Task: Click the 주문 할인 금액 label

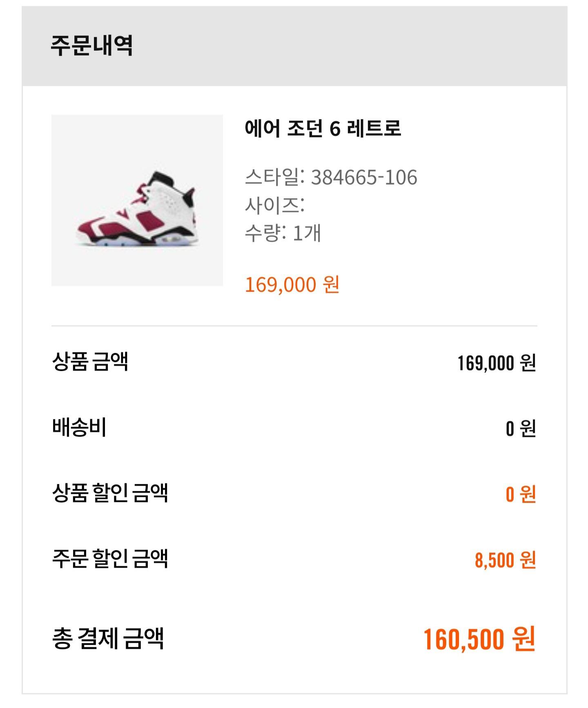Action: tap(110, 559)
